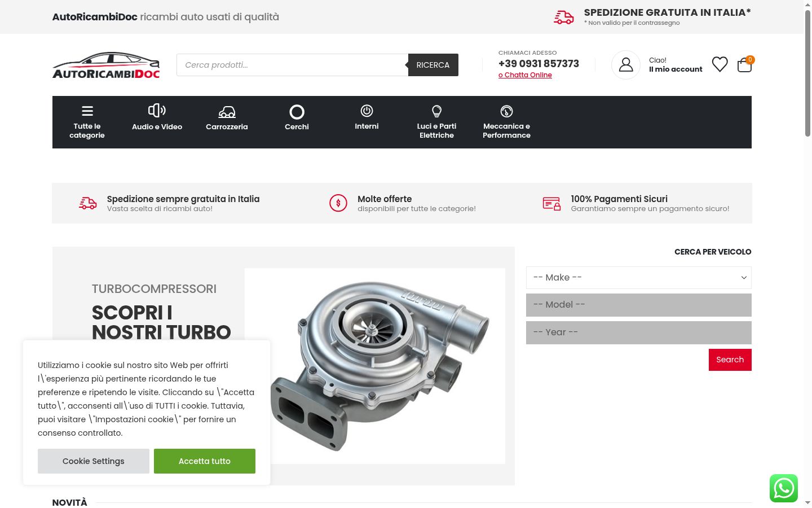Click the red dollar-sign Molte offerte icon

tap(338, 203)
